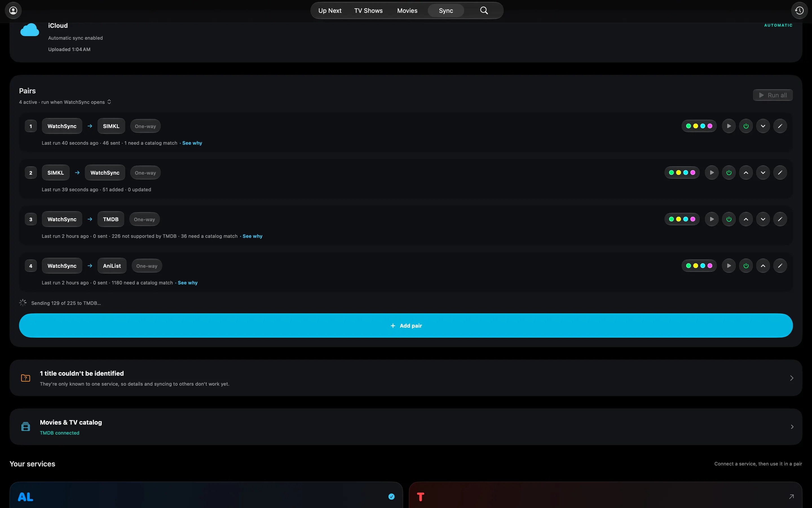The width and height of the screenshot is (812, 508).
Task: Move the TMDB pair down
Action: point(763,219)
